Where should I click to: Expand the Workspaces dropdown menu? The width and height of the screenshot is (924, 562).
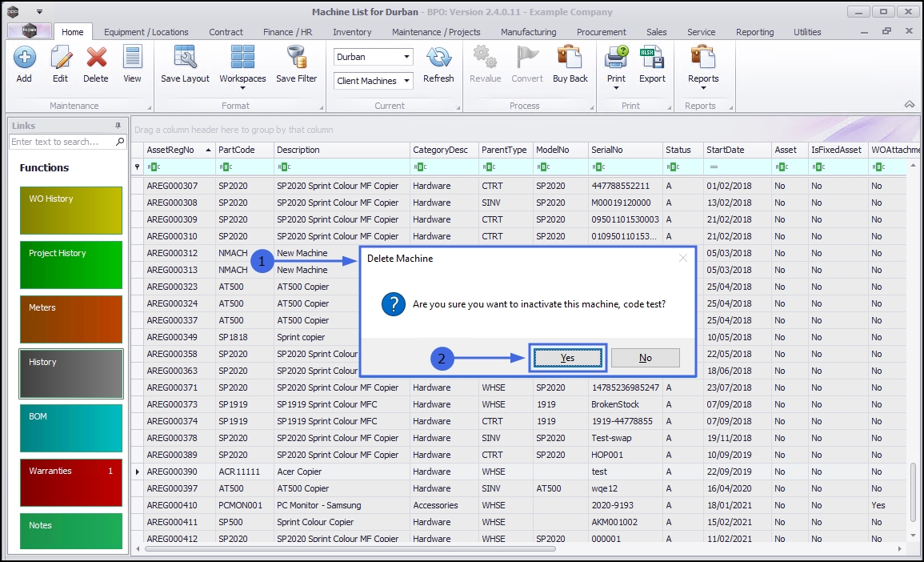[x=242, y=88]
